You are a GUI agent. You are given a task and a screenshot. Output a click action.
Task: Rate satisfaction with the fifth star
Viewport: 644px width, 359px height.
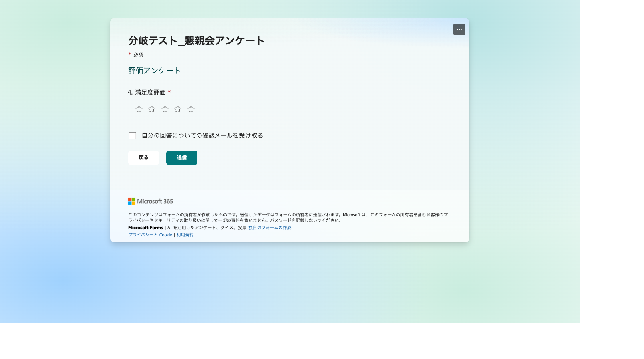[x=191, y=109]
